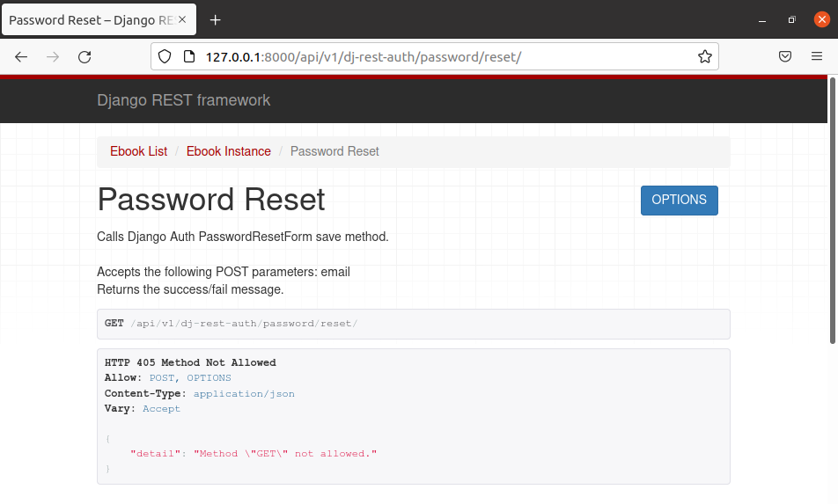838x504 pixels.
Task: Click 'Accepts the following POST parameters: email' text
Action: (224, 272)
